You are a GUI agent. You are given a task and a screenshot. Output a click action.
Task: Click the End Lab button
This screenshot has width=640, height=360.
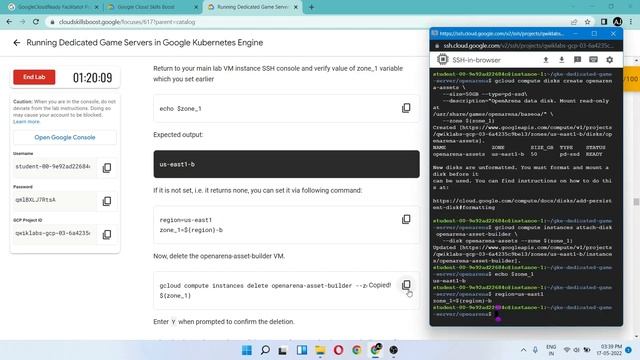click(x=34, y=77)
